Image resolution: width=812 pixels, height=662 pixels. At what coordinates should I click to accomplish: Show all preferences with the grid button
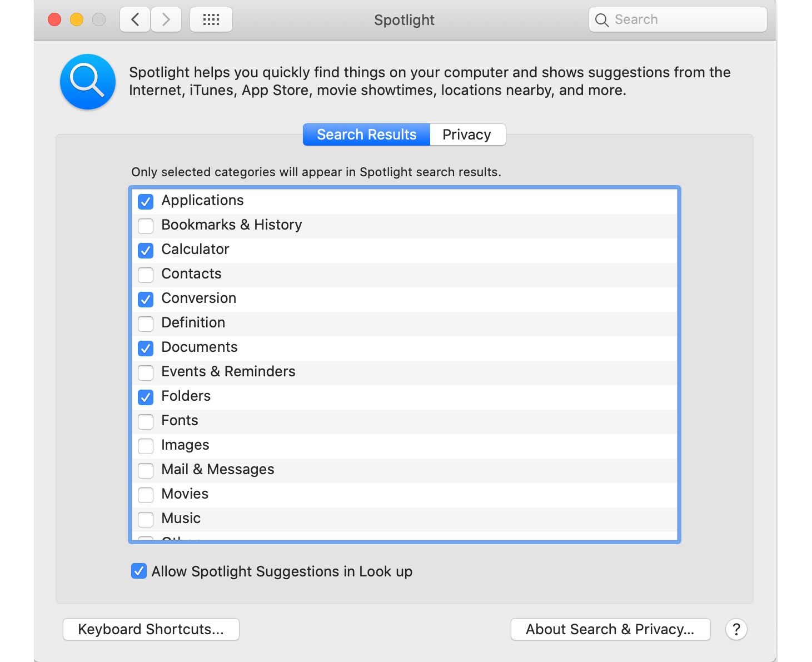pos(211,20)
